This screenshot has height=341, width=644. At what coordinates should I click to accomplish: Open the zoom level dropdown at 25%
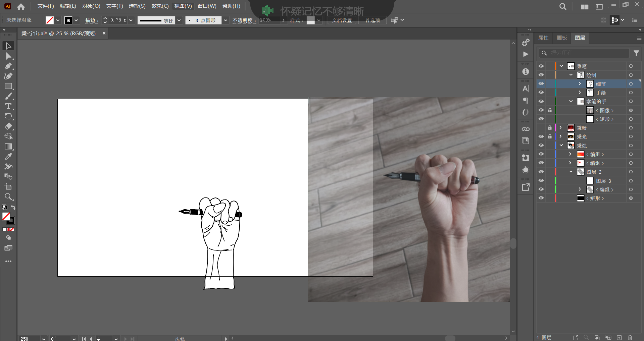[x=43, y=339]
